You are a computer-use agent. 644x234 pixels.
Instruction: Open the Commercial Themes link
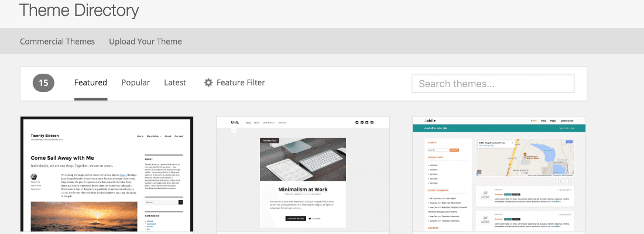coord(57,42)
